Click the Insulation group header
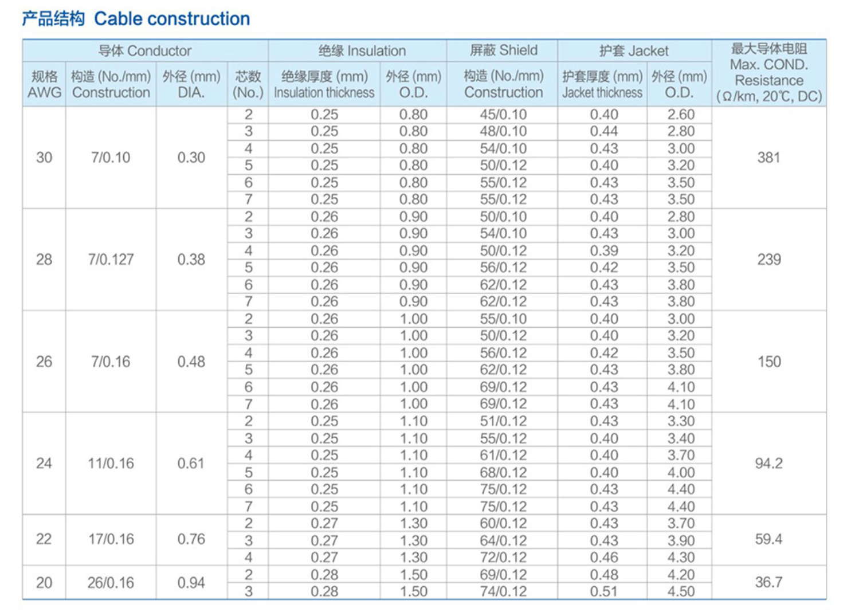 pos(362,50)
